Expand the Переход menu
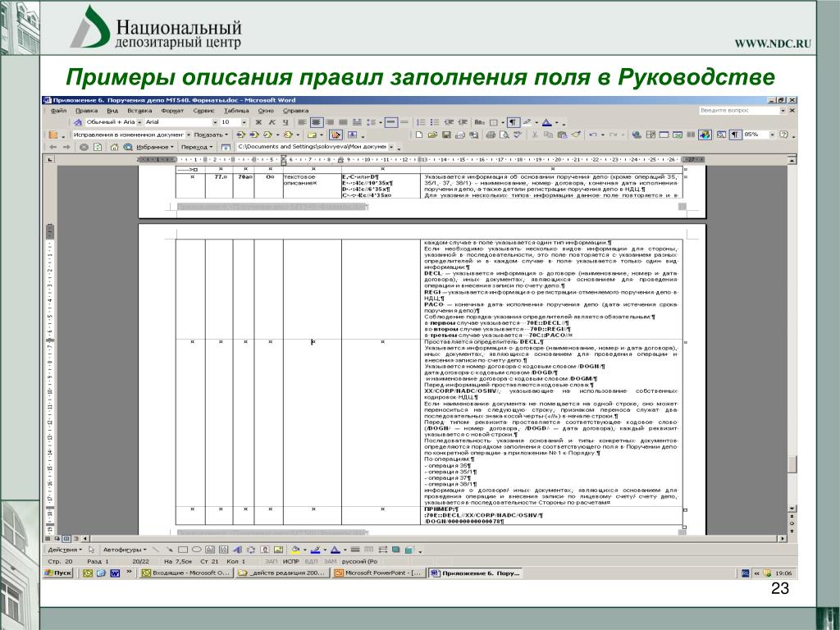840x630 pixels. pyautogui.click(x=197, y=147)
